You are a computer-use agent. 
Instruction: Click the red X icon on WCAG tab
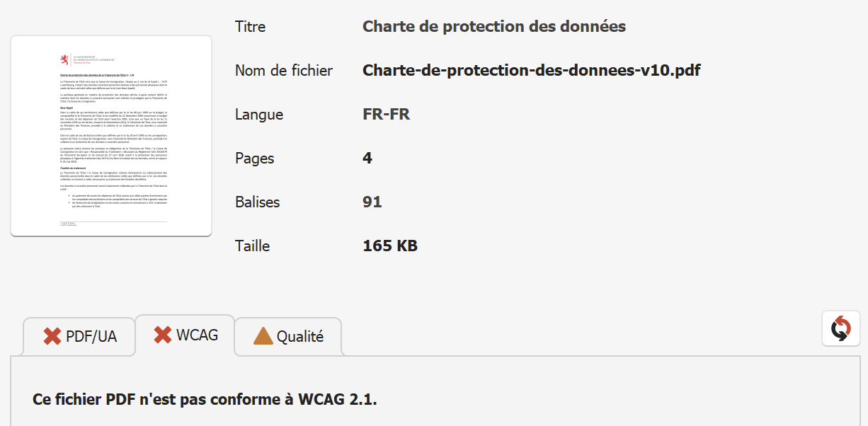pyautogui.click(x=163, y=335)
